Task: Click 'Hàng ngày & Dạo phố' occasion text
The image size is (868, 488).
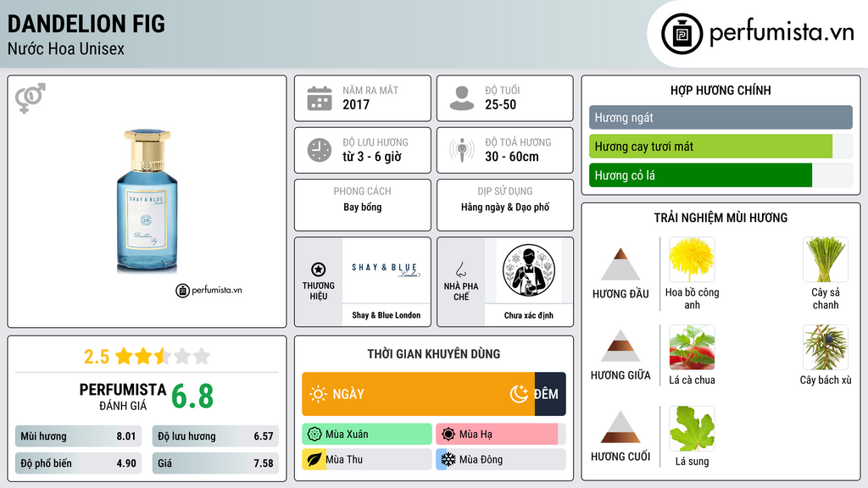Action: [x=505, y=208]
